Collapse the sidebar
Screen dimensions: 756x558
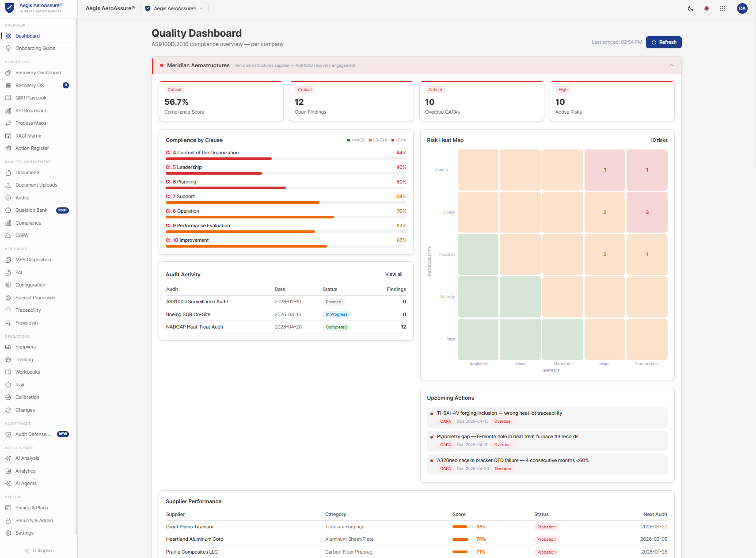(38, 550)
